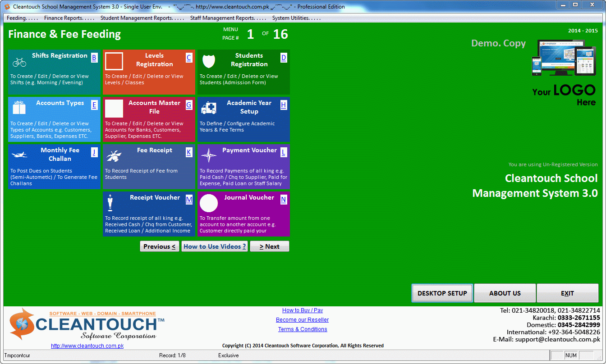This screenshot has height=364, width=606.
Task: Open DESKTOP SETUP
Action: coord(442,293)
